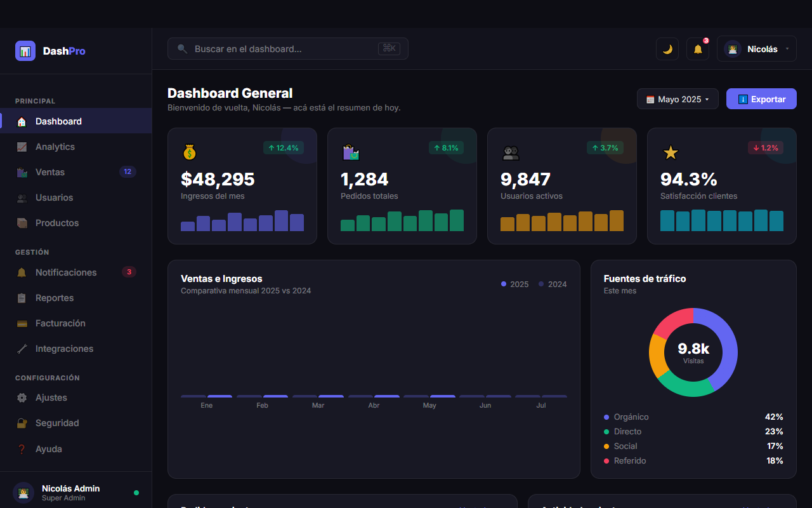Screen dimensions: 812x508
Task: Click the Exportar button
Action: pyautogui.click(x=761, y=99)
